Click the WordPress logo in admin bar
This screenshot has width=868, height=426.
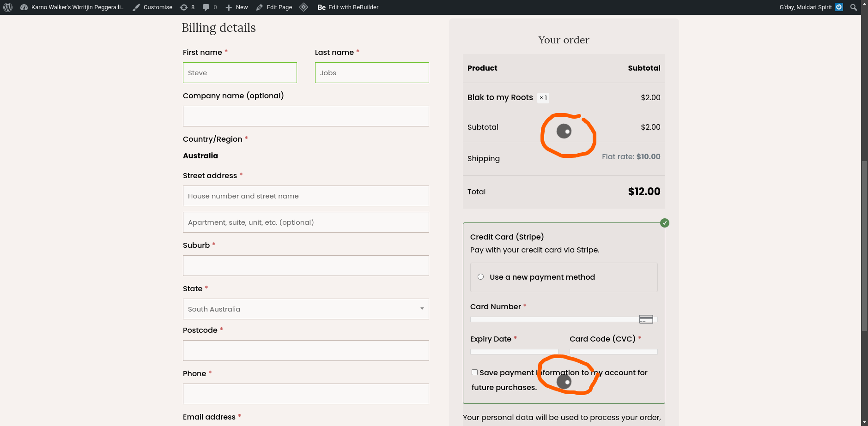(x=8, y=7)
